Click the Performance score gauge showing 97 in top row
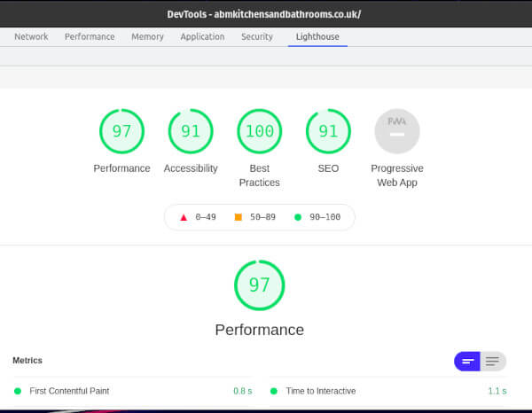The image size is (532, 413). coord(121,131)
